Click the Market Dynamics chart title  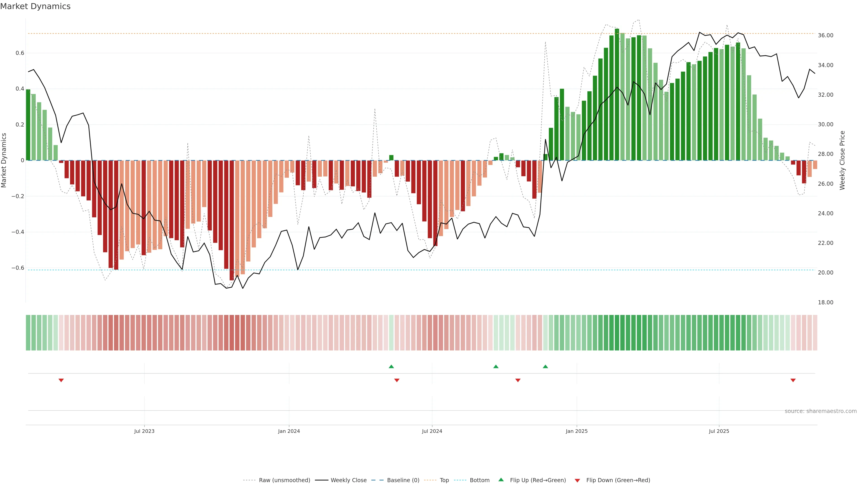coord(35,6)
